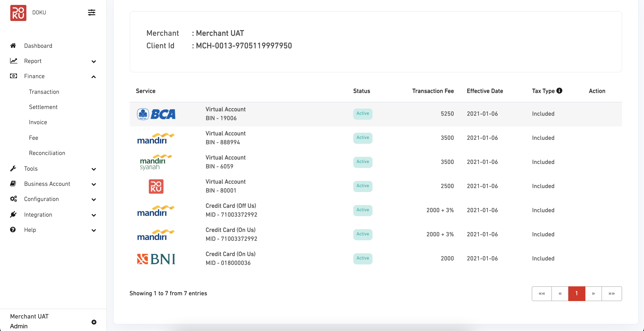
Task: Open the Dashboard menu item
Action: tap(38, 46)
